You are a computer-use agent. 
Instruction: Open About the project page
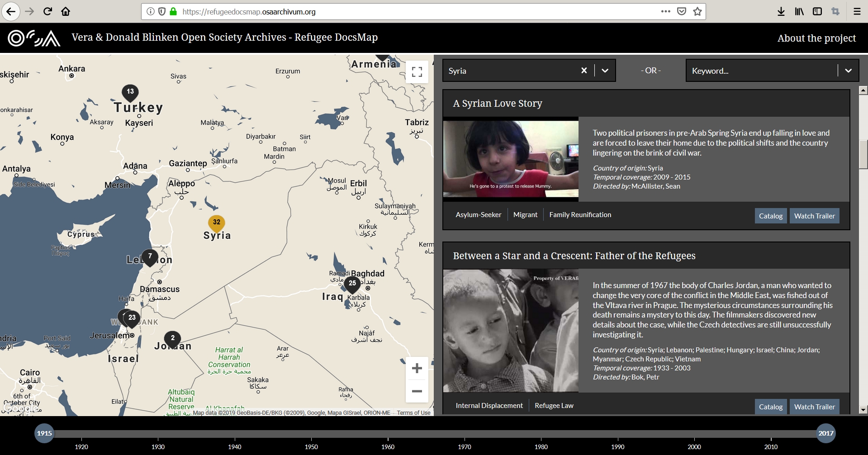tap(816, 38)
